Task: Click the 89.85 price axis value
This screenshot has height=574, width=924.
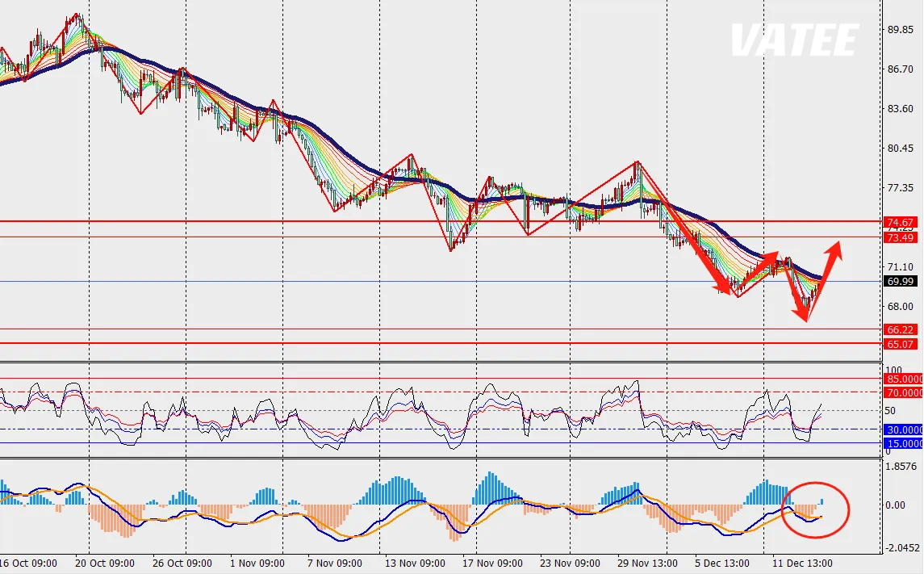Action: (x=900, y=30)
